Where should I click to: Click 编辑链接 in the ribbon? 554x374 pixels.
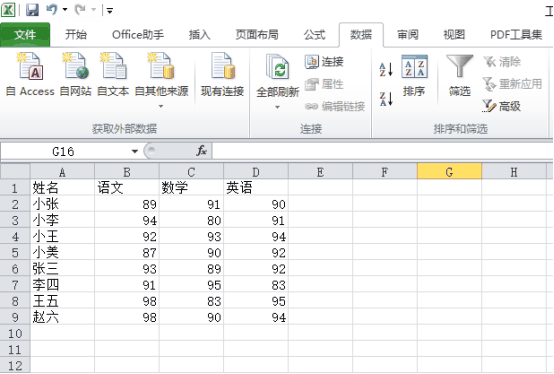tap(335, 106)
